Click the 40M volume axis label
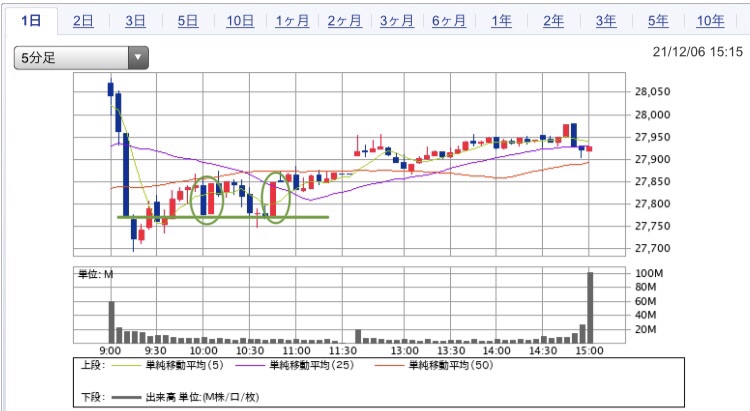The width and height of the screenshot is (750, 411). pyautogui.click(x=646, y=315)
